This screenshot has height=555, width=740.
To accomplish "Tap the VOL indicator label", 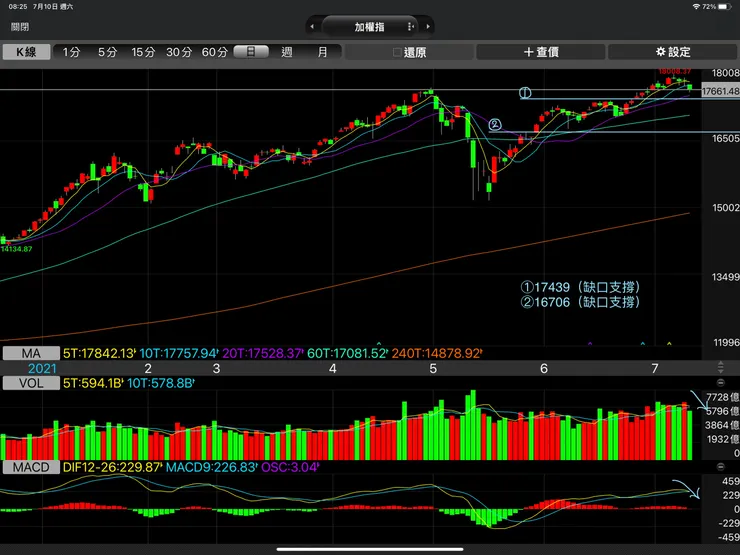I will pos(31,383).
